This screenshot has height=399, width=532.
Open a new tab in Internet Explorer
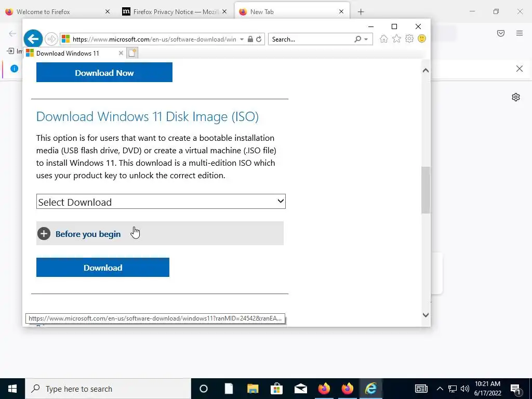(x=132, y=53)
